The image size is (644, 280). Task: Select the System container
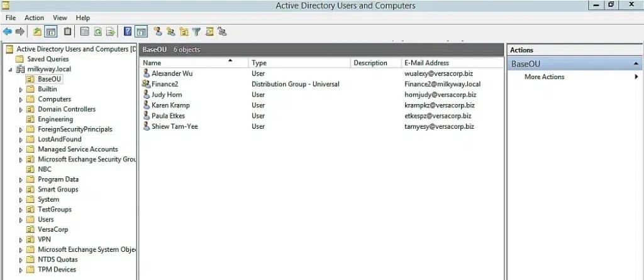[48, 200]
